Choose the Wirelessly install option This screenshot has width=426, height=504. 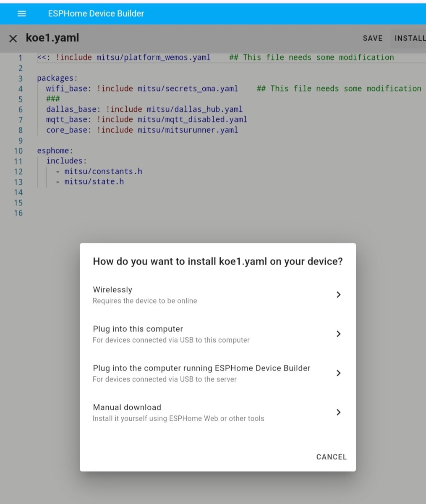[217, 295]
